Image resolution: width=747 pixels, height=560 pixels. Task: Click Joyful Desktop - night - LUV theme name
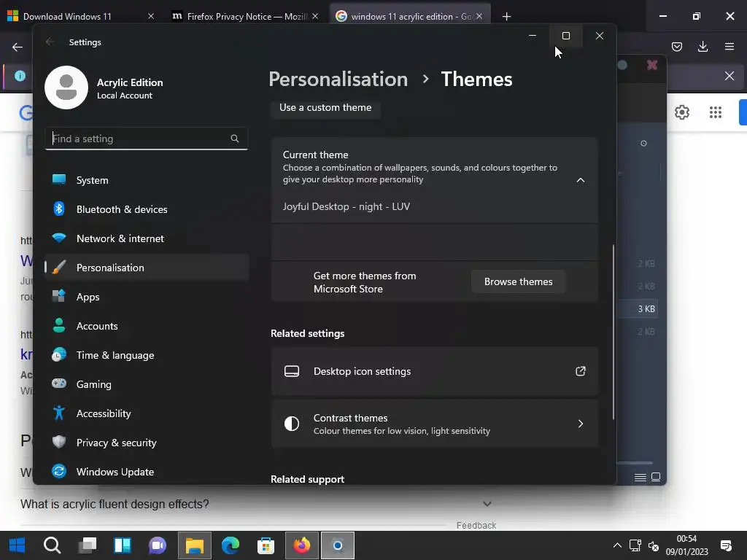(x=347, y=206)
